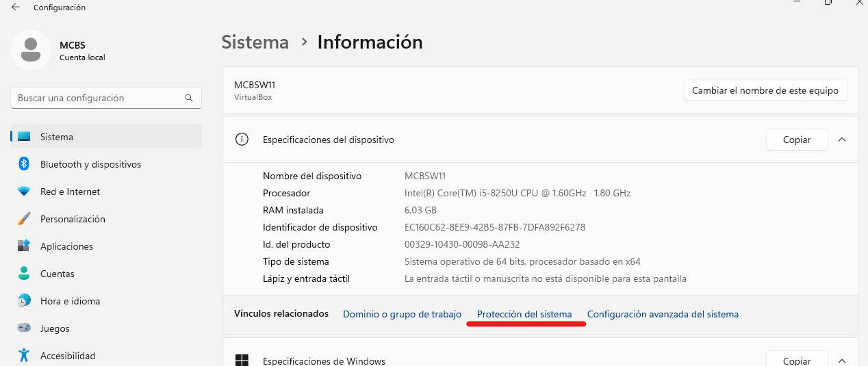Select Hora e idioma in the sidebar
Image resolution: width=868 pixels, height=366 pixels.
tap(70, 301)
